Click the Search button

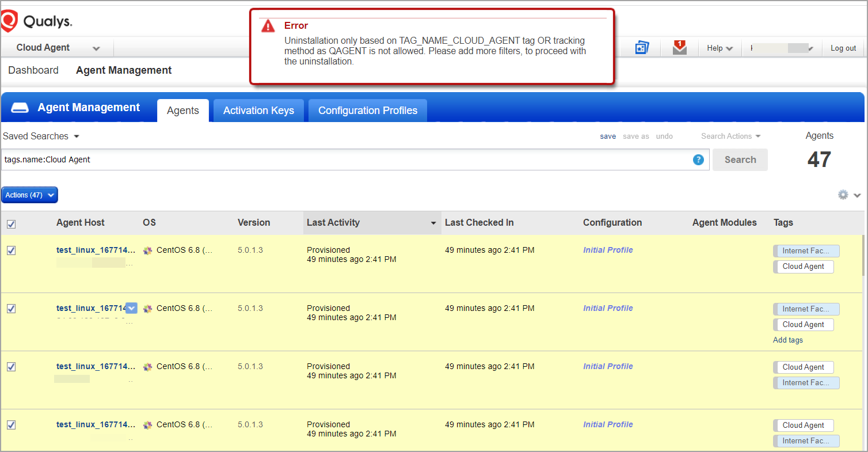click(740, 160)
